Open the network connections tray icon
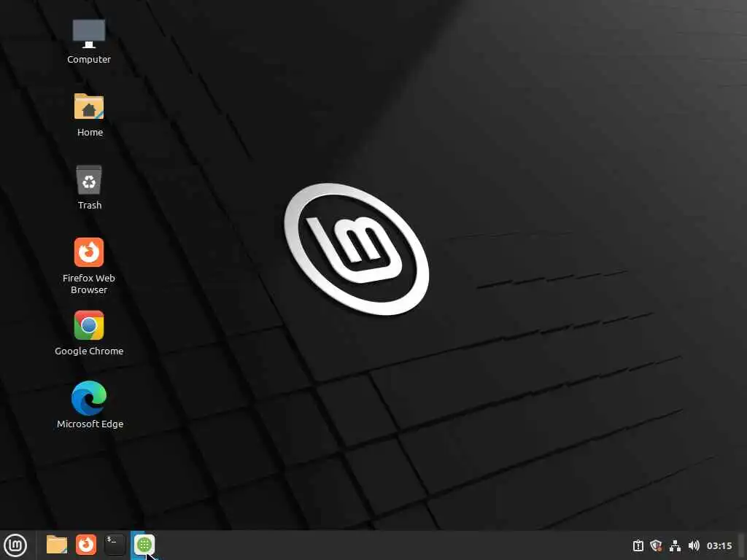Image resolution: width=747 pixels, height=560 pixels. pyautogui.click(x=675, y=545)
